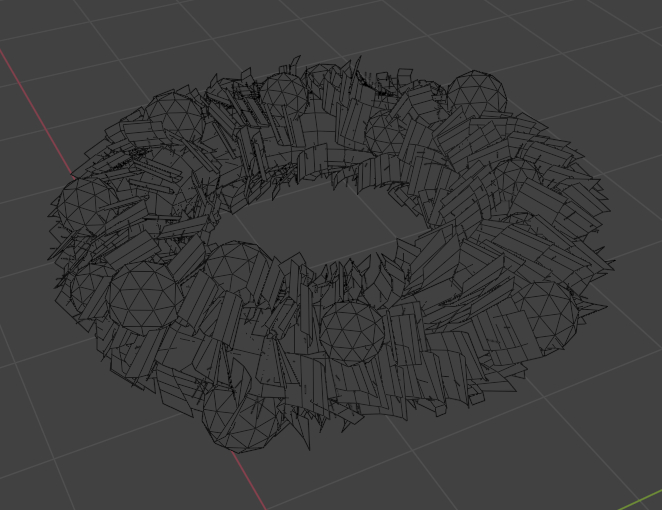Click the red X axis line below the wreath

(251, 479)
